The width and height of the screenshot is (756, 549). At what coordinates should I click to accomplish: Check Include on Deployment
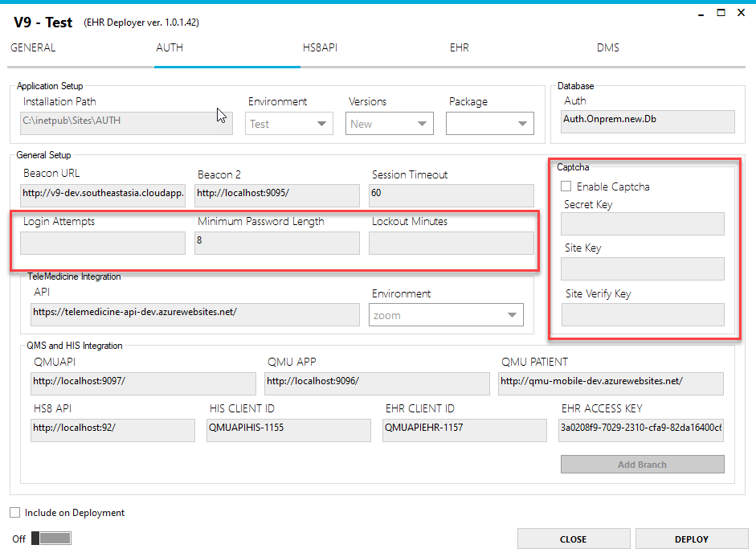[x=15, y=513]
